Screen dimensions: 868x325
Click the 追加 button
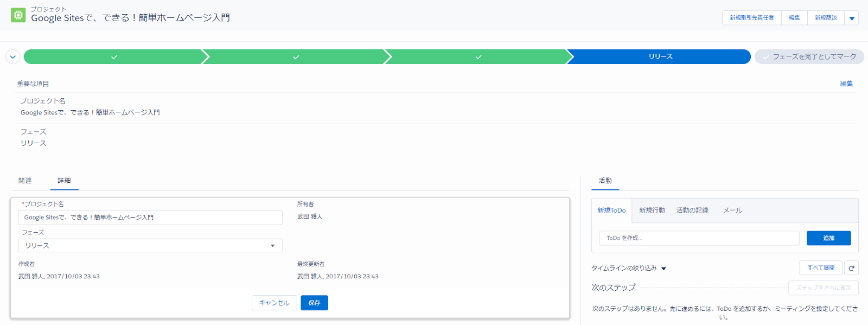point(829,238)
